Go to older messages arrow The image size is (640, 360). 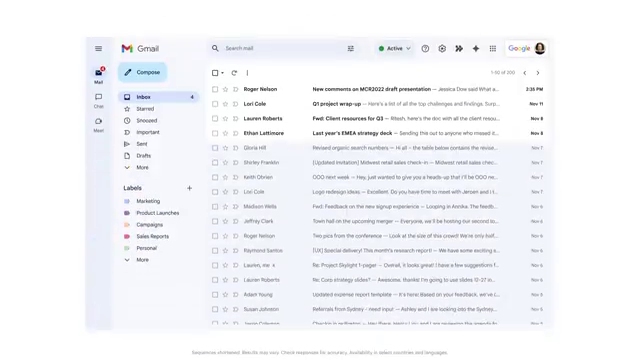click(x=538, y=73)
